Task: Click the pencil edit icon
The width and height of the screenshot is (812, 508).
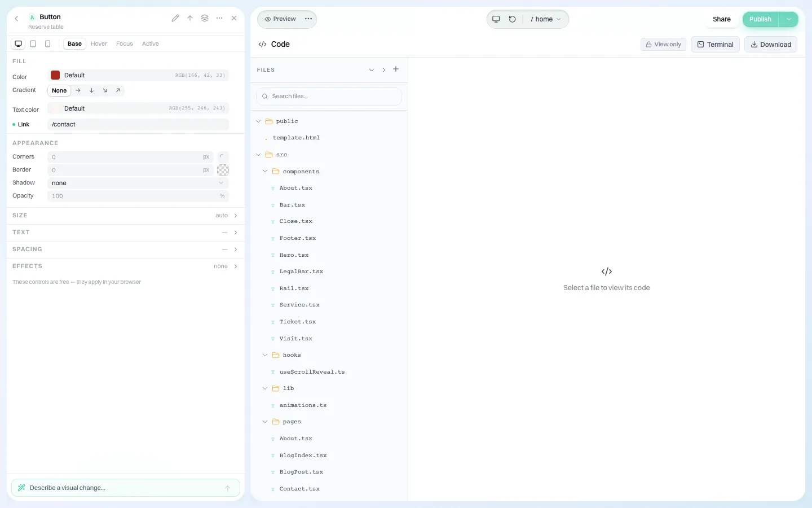Action: tap(175, 18)
